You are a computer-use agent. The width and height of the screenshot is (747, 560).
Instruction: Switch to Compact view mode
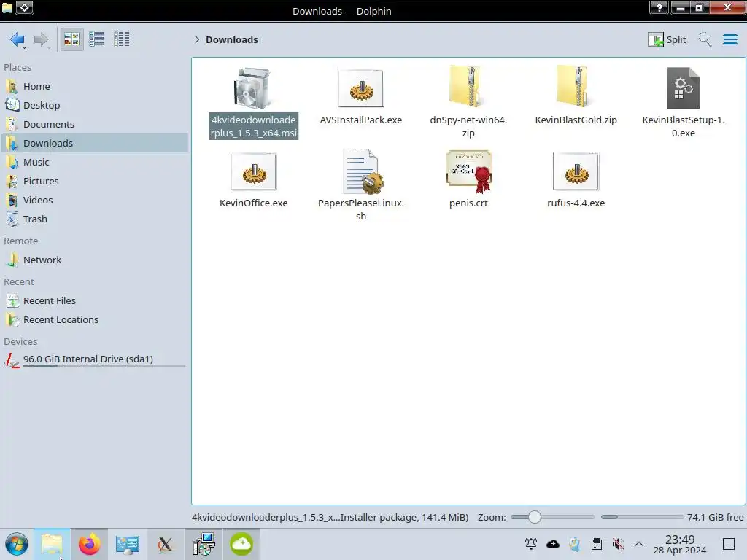[x=97, y=39]
